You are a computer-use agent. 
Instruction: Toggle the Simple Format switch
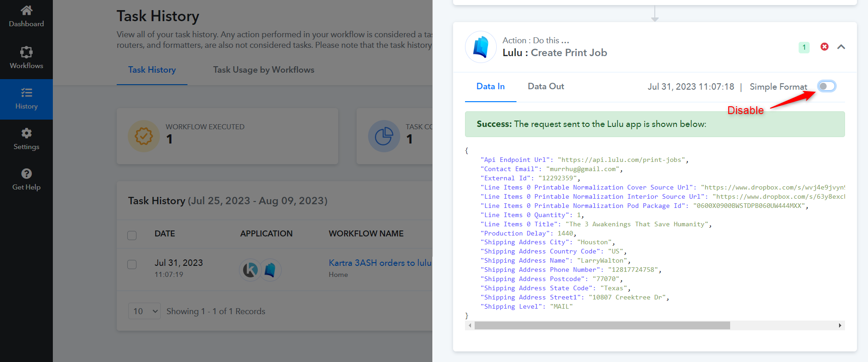coord(827,86)
